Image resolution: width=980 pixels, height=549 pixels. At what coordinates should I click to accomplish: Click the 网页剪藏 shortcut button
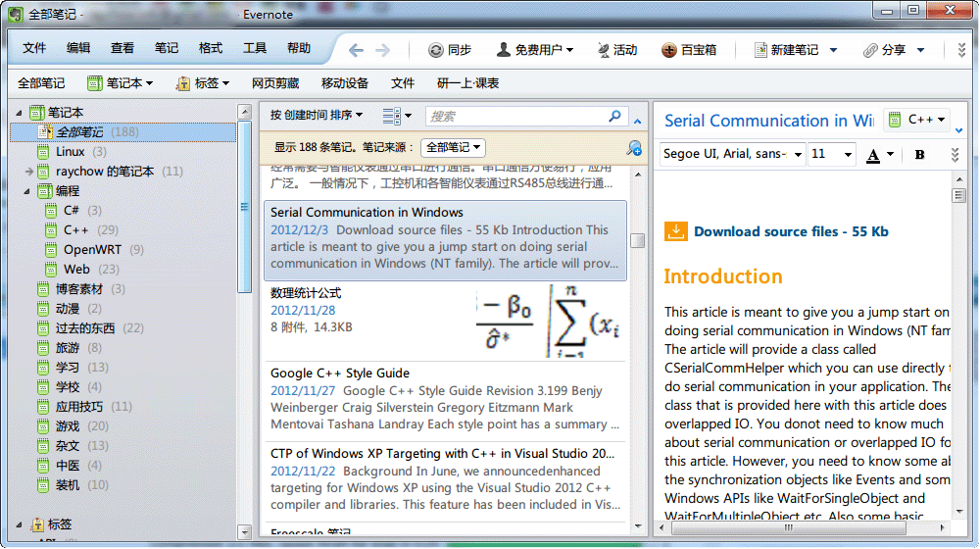(275, 83)
